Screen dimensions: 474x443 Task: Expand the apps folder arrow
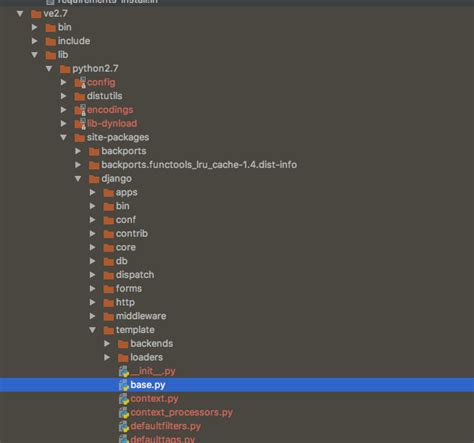93,192
